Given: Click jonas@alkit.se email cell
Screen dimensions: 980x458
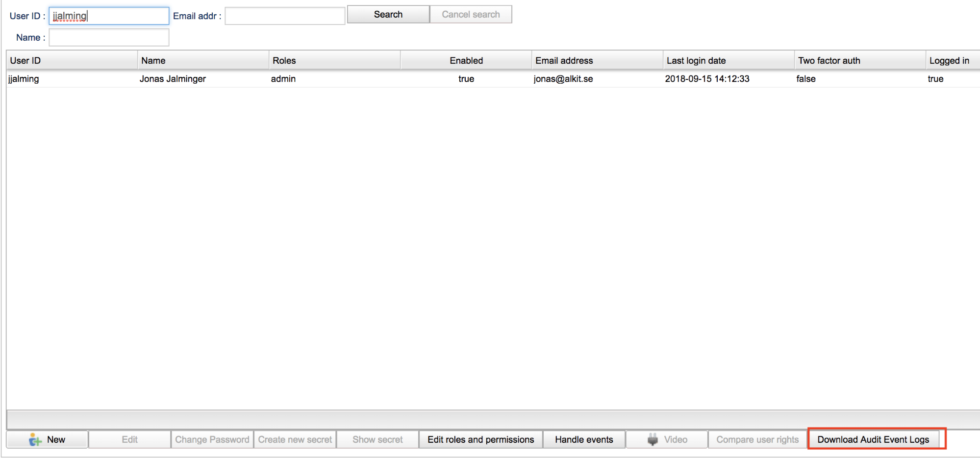Looking at the screenshot, I should coord(597,79).
